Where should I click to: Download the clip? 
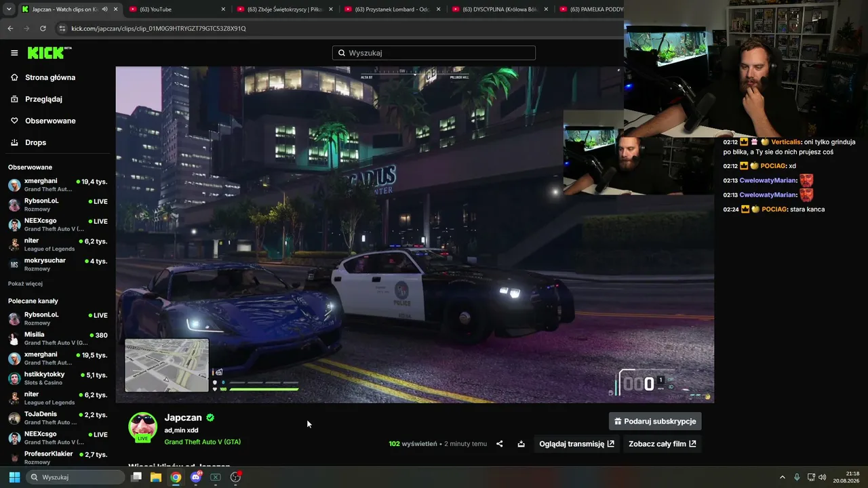[521, 444]
